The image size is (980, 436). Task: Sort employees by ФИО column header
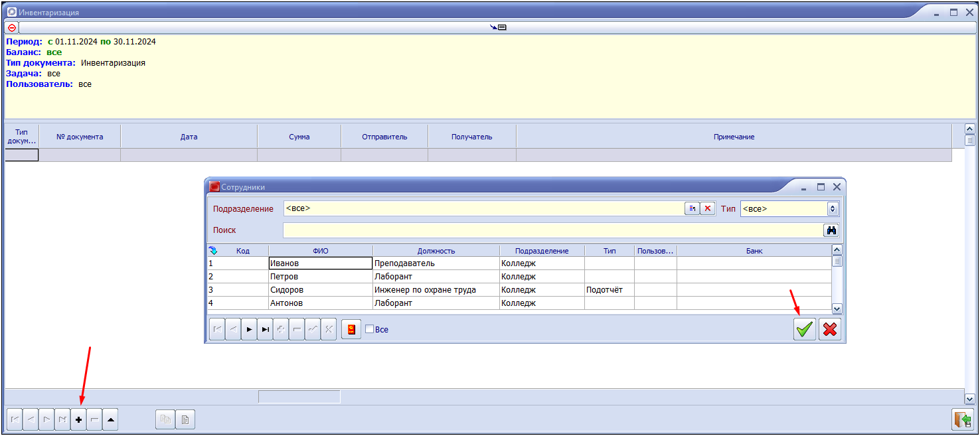coord(321,251)
